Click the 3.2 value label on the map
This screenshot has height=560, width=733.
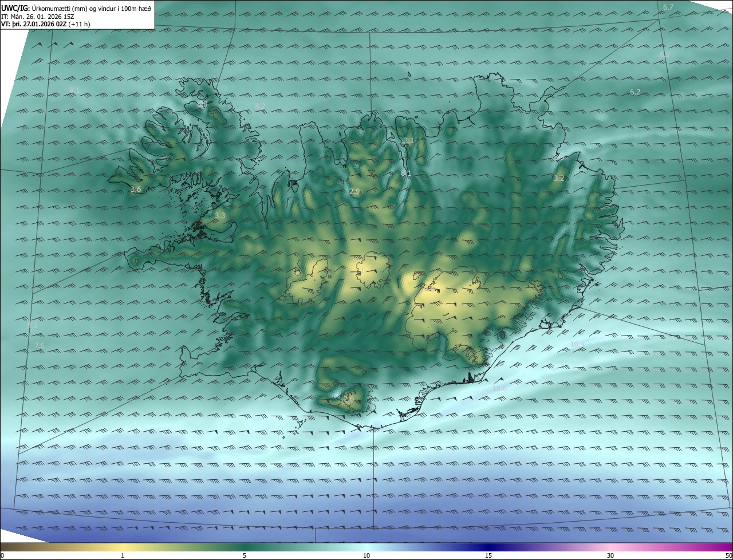tap(559, 179)
